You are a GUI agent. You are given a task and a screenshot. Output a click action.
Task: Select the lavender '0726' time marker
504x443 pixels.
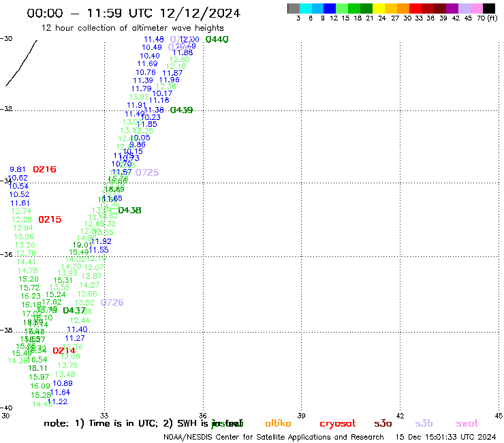(x=112, y=303)
